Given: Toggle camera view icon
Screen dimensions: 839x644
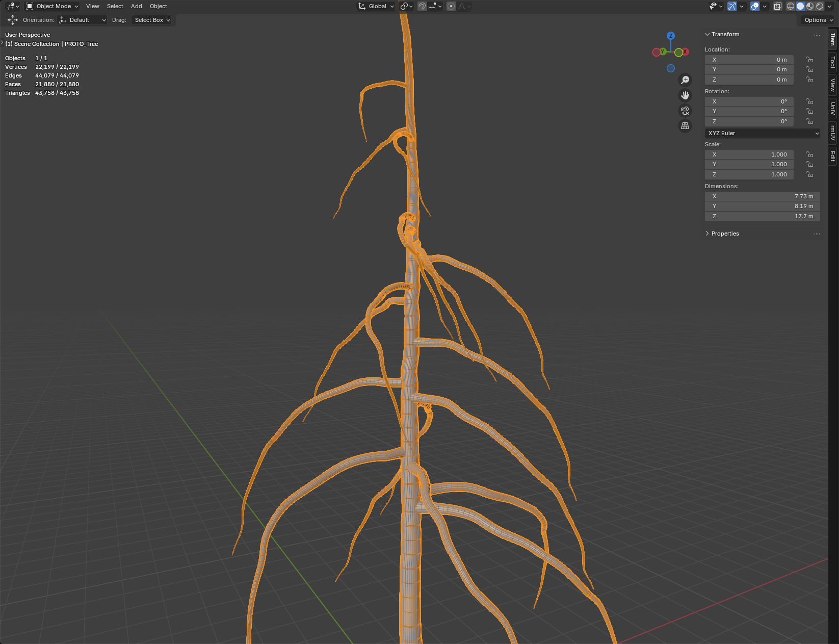Looking at the screenshot, I should click(x=685, y=111).
